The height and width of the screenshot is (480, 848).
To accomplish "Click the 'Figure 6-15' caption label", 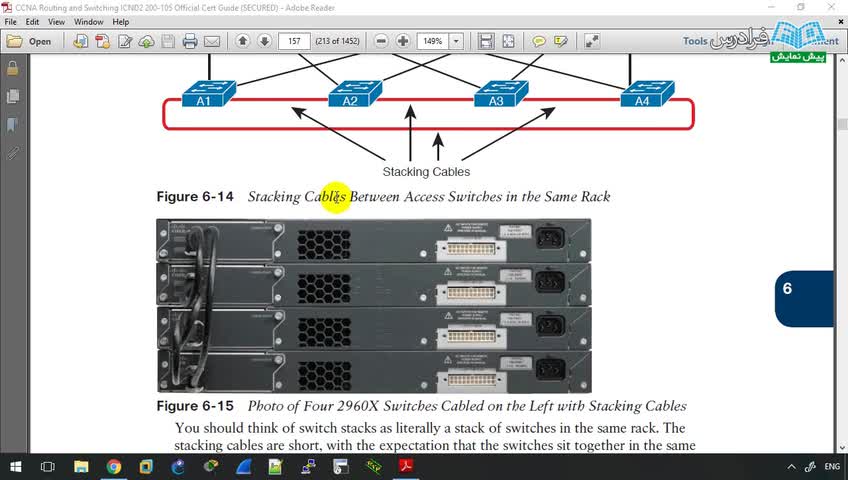I will pos(195,406).
